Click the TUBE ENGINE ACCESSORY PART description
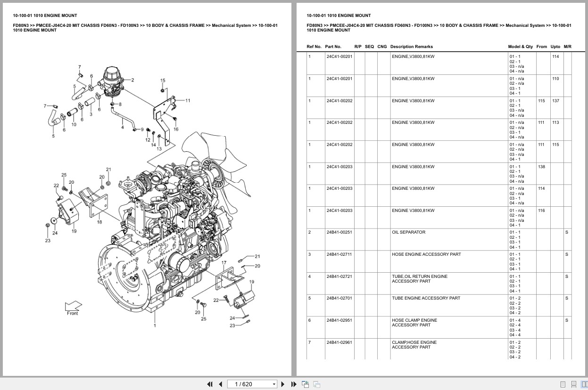The width and height of the screenshot is (588, 390). point(426,298)
